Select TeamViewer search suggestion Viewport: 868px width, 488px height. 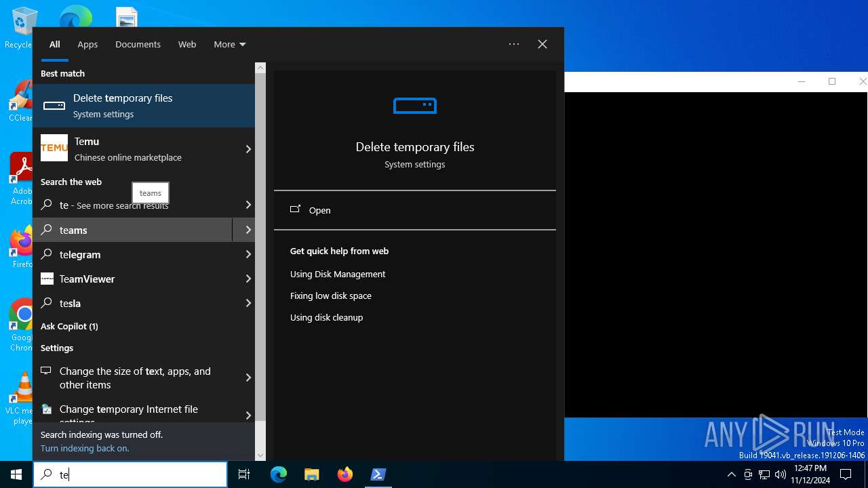click(132, 279)
